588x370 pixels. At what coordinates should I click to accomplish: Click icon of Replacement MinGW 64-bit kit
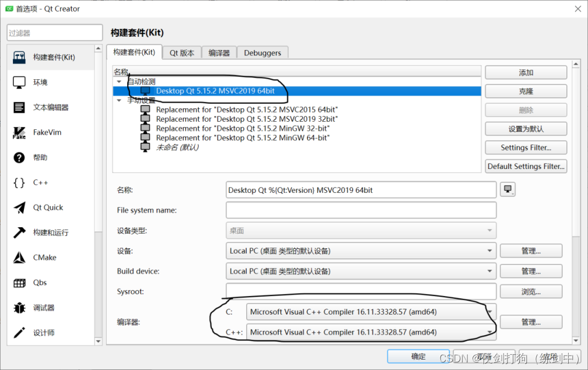click(x=145, y=138)
